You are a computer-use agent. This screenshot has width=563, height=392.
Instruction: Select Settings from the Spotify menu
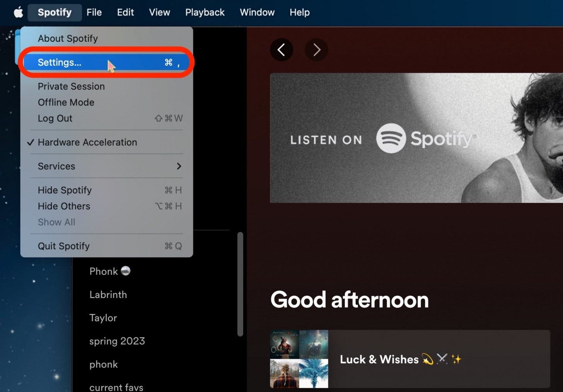pyautogui.click(x=60, y=62)
